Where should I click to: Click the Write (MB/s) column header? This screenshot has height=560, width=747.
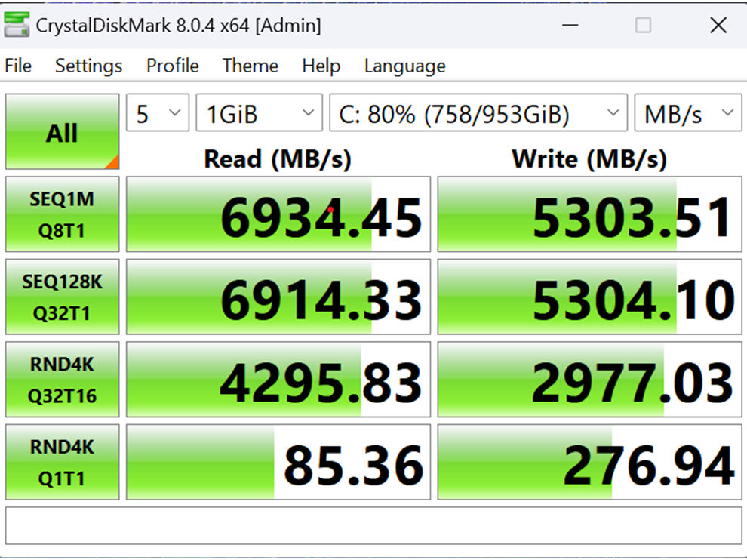point(589,159)
